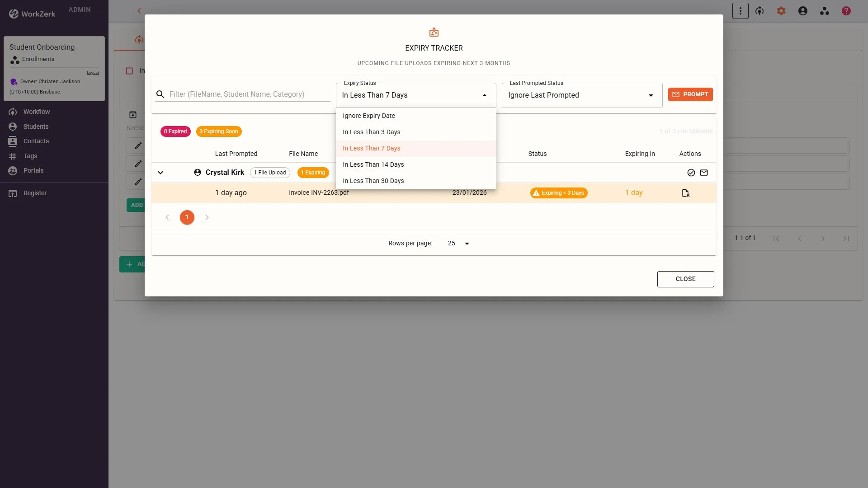Open user account icon in top bar
Image resolution: width=868 pixels, height=488 pixels.
[802, 11]
